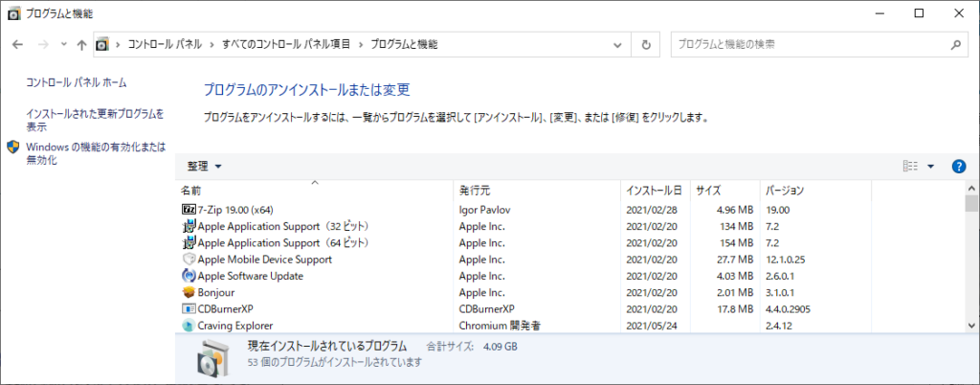Select Apple Mobile Device Support icon
980x385 pixels.
pyautogui.click(x=189, y=259)
